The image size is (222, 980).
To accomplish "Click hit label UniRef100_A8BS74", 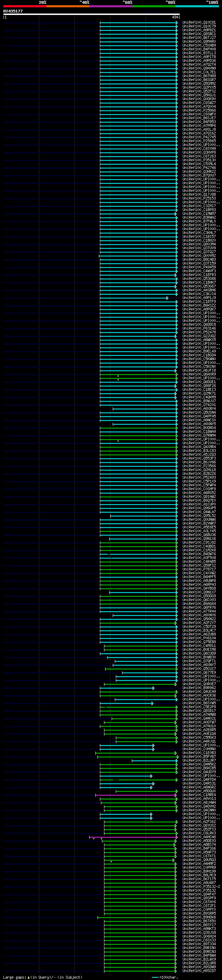I will (x=199, y=844).
